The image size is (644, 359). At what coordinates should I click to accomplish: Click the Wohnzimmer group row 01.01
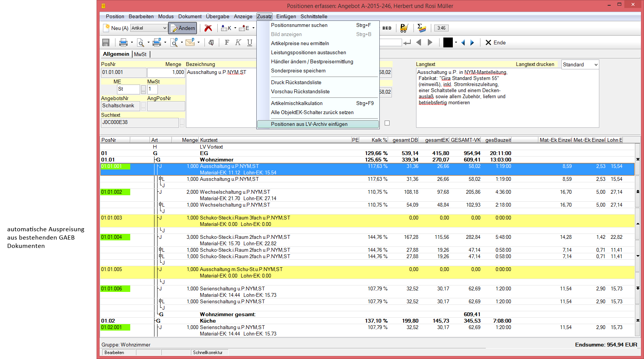367,160
